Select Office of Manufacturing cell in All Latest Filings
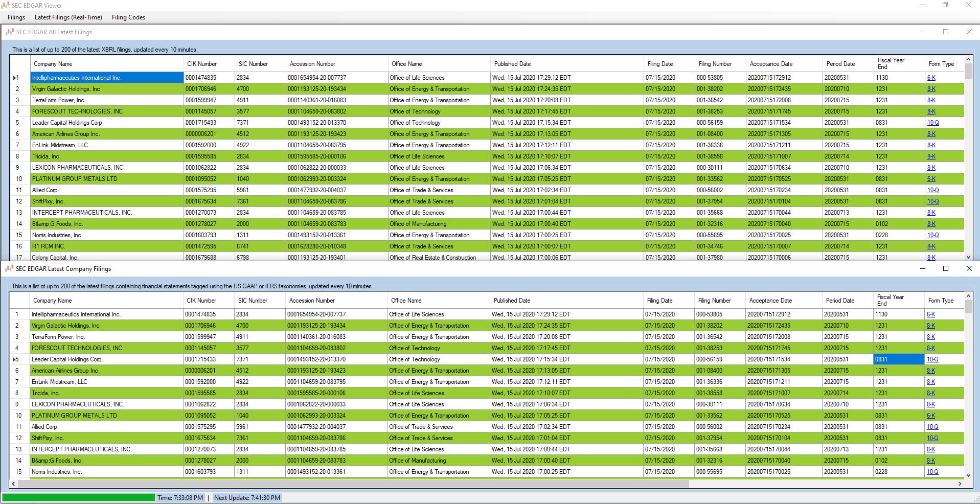 [439, 224]
